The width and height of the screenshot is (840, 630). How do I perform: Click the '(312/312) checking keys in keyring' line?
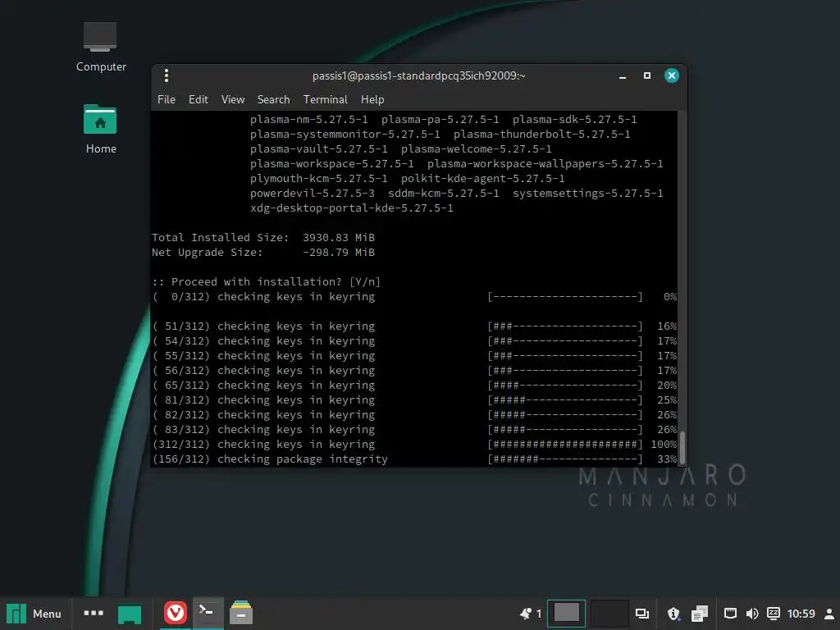coord(414,444)
